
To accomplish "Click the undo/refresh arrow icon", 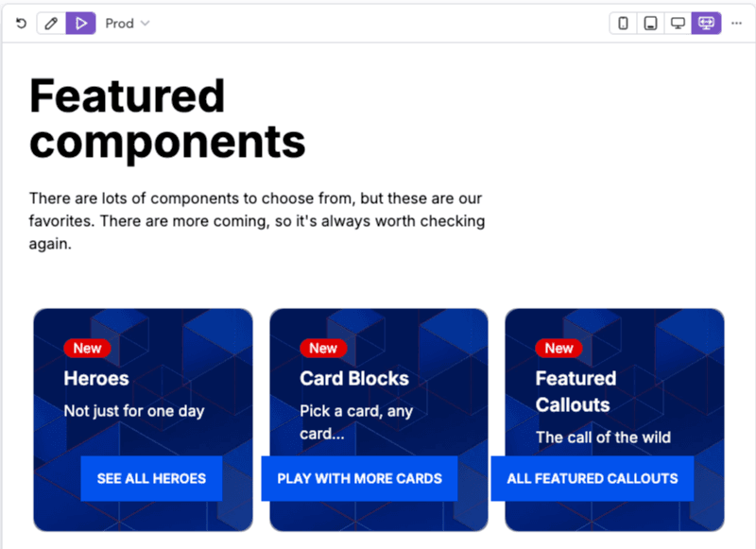I will coord(21,23).
